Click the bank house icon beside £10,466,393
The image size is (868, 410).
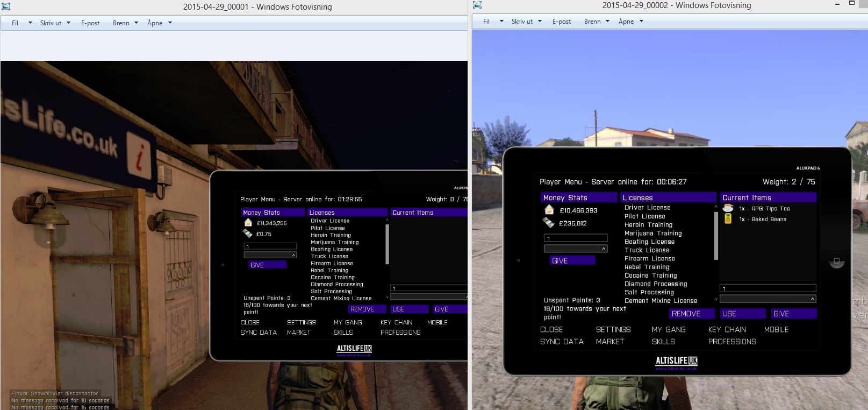(x=549, y=210)
